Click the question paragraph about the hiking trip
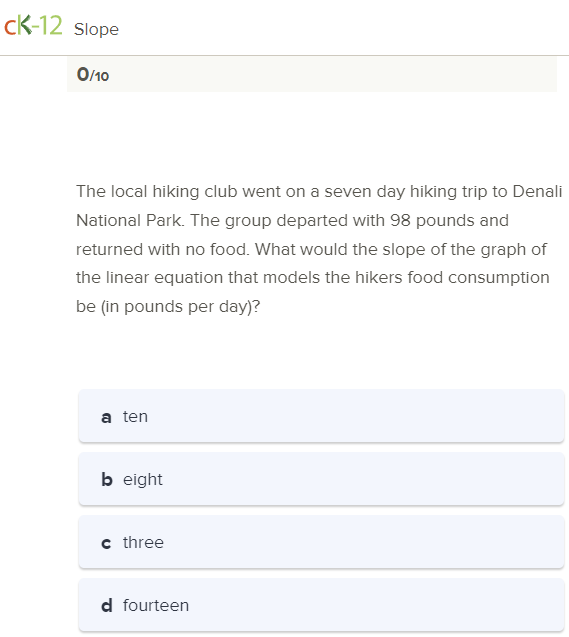This screenshot has height=637, width=569. coord(319,249)
